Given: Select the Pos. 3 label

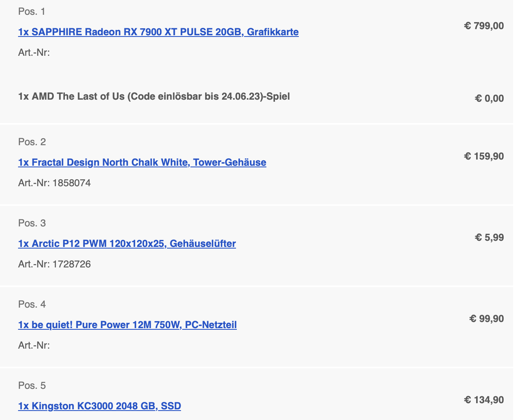Looking at the screenshot, I should click(32, 223).
